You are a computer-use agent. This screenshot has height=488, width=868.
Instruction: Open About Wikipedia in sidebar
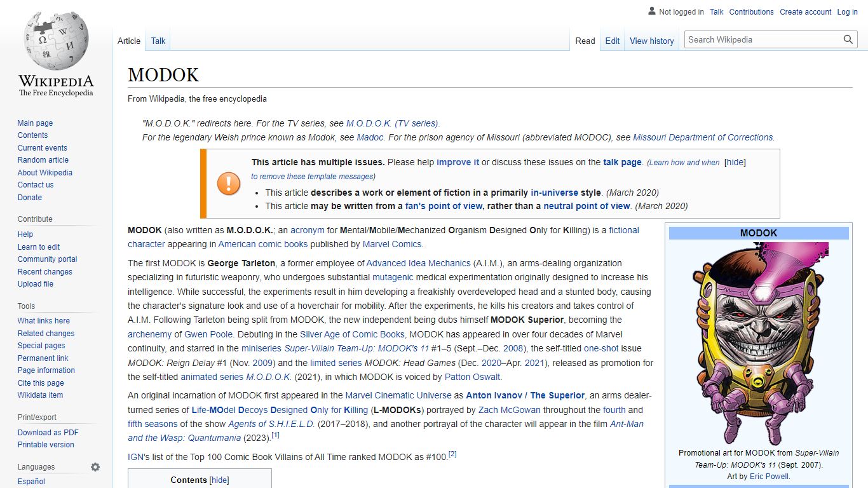pyautogui.click(x=44, y=173)
